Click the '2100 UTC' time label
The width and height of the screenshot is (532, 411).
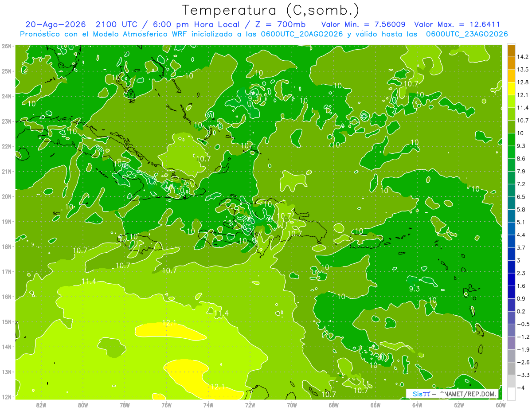pos(116,25)
